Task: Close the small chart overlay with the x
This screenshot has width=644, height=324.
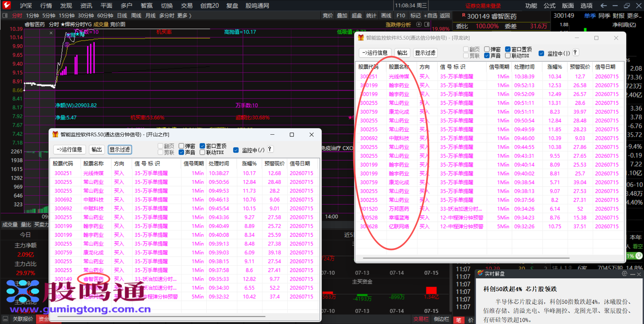Action: point(51,33)
